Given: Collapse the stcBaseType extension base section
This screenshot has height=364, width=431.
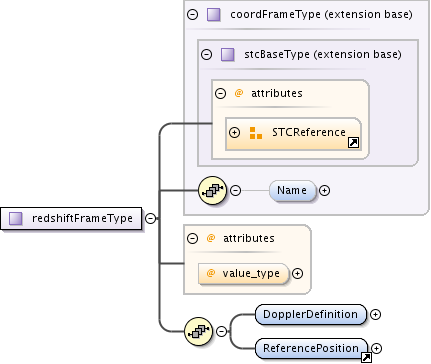Looking at the screenshot, I should click(x=207, y=54).
